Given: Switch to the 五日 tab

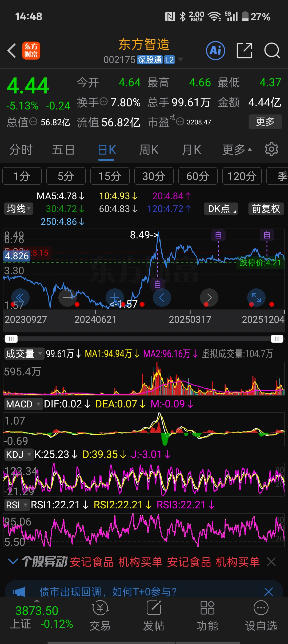Looking at the screenshot, I should (63, 150).
